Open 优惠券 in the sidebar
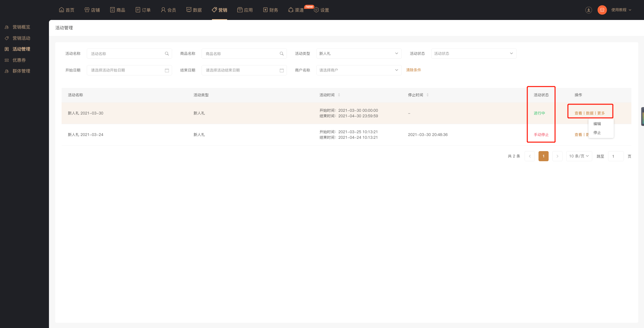The image size is (644, 328). click(x=19, y=60)
